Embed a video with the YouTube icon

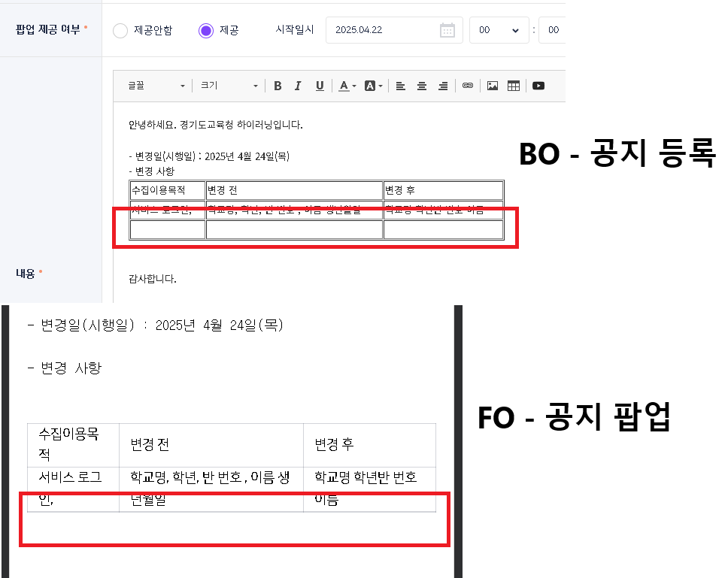point(538,86)
